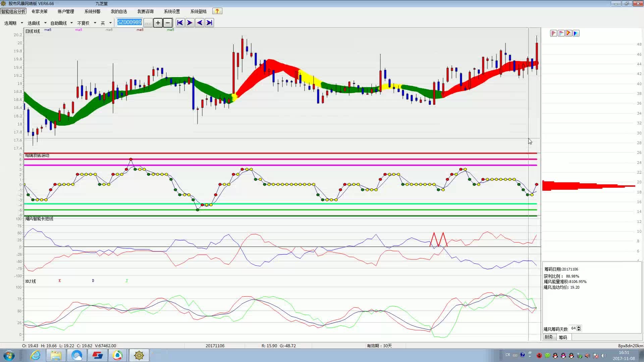Open the 不复权 adjustment dropdown
The width and height of the screenshot is (644, 362).
[87, 23]
